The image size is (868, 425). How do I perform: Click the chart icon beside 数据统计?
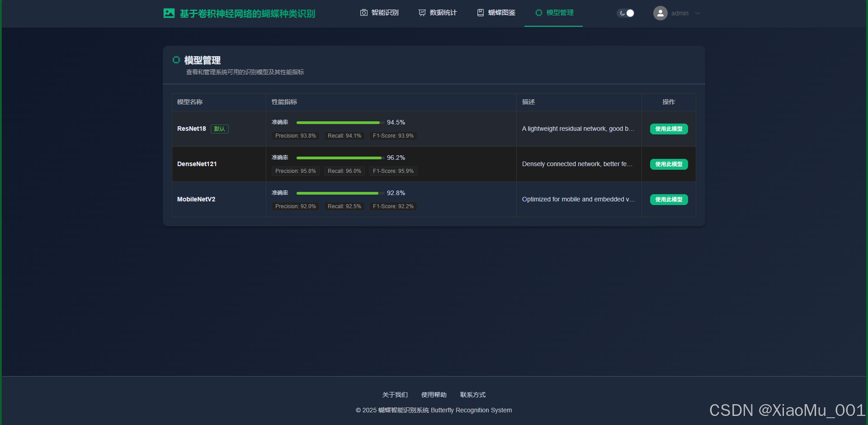click(422, 13)
